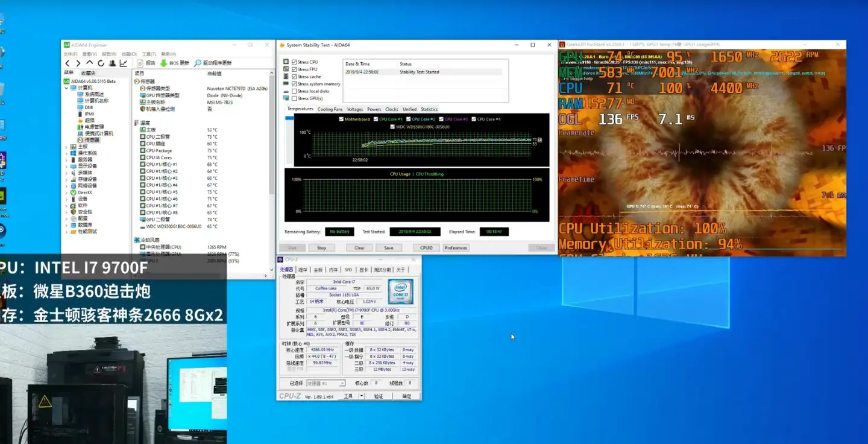868x444 pixels.
Task: Click FurMark window title icon
Action: click(562, 45)
